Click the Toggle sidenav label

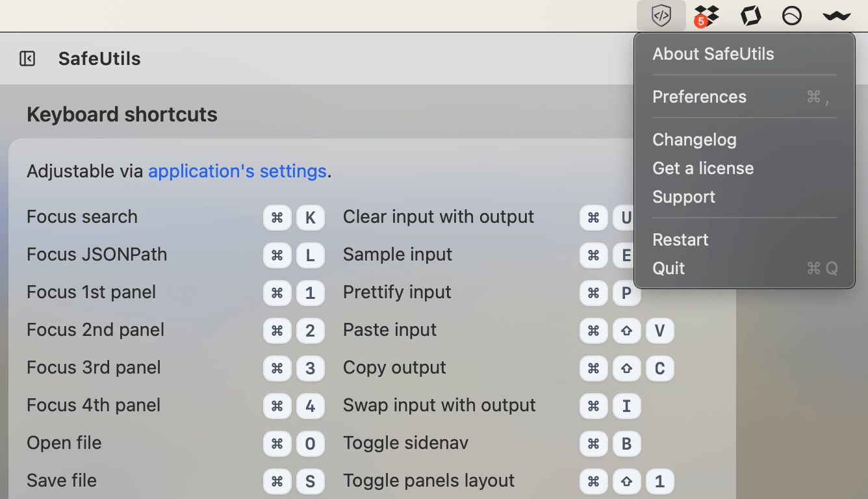click(x=405, y=443)
